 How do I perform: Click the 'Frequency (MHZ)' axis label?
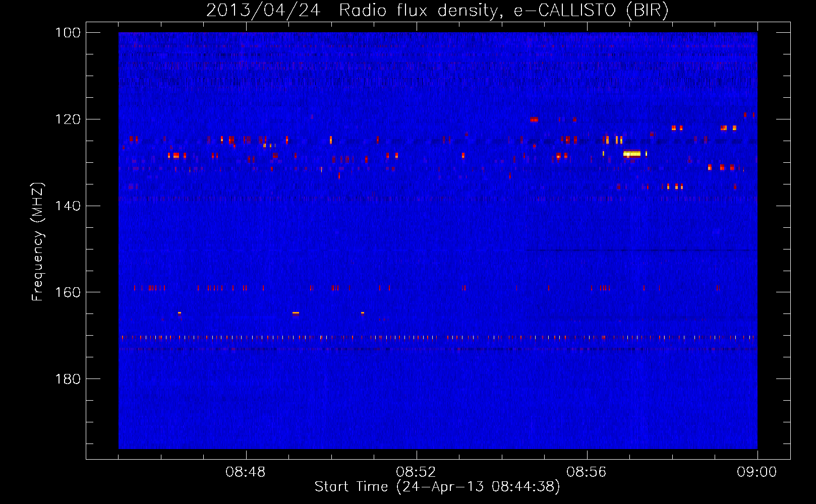click(38, 241)
